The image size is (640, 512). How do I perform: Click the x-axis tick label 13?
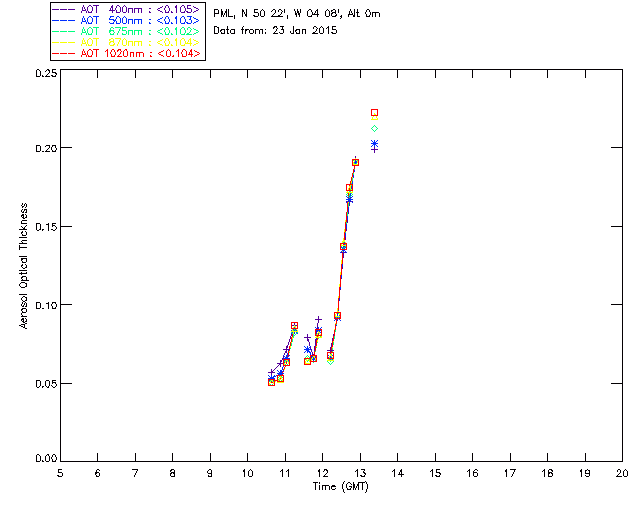[x=360, y=473]
